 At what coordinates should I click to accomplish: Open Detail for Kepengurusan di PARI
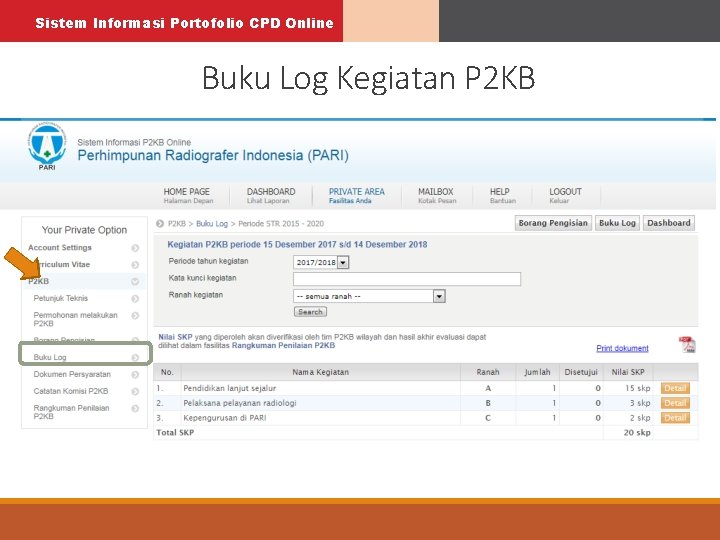(675, 418)
